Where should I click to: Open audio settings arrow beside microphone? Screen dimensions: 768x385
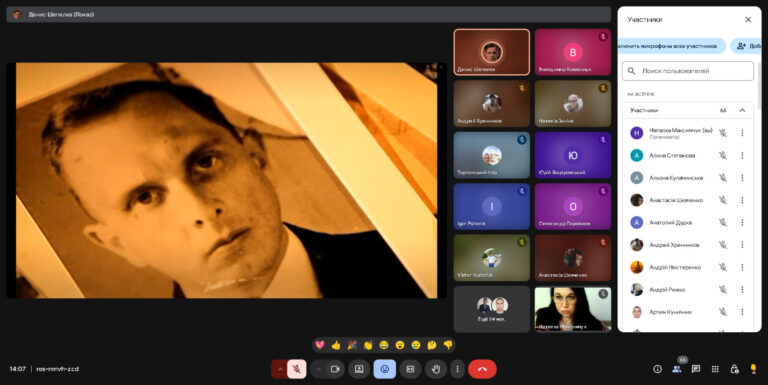coord(280,369)
